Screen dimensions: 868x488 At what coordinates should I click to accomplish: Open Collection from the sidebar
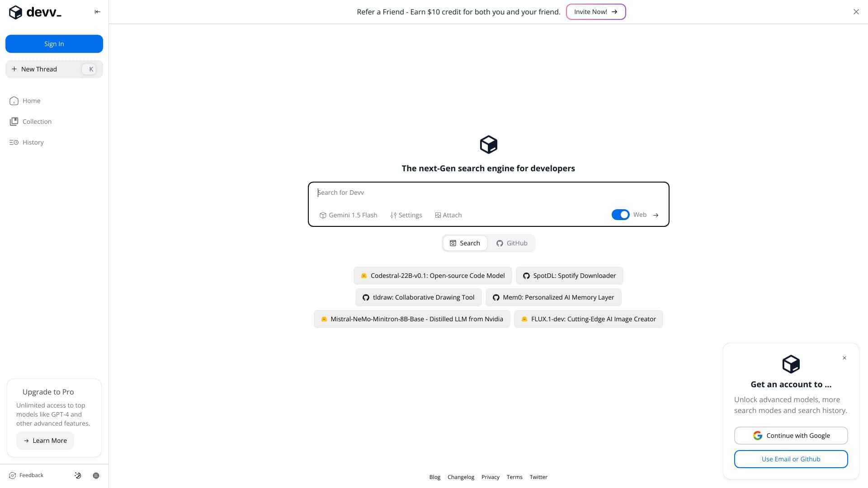36,121
